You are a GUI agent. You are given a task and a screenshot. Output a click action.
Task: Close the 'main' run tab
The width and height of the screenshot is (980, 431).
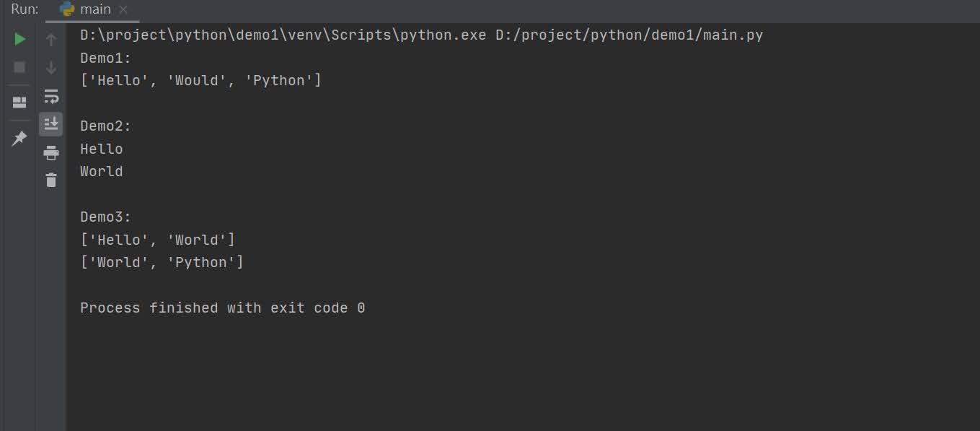(x=123, y=10)
